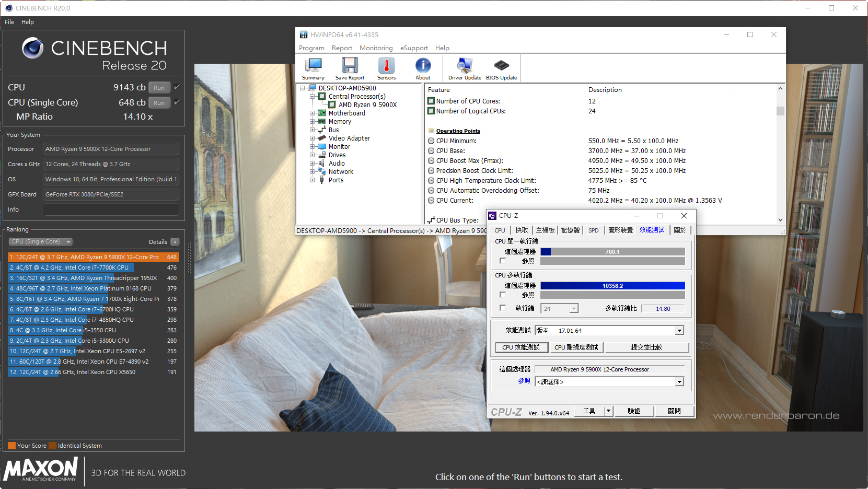Click the CPU Base operating point icon
The image size is (868, 489).
coord(431,151)
